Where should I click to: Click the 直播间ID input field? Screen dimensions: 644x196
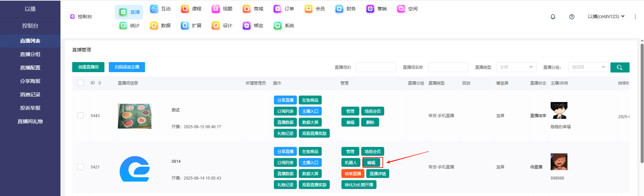376,67
